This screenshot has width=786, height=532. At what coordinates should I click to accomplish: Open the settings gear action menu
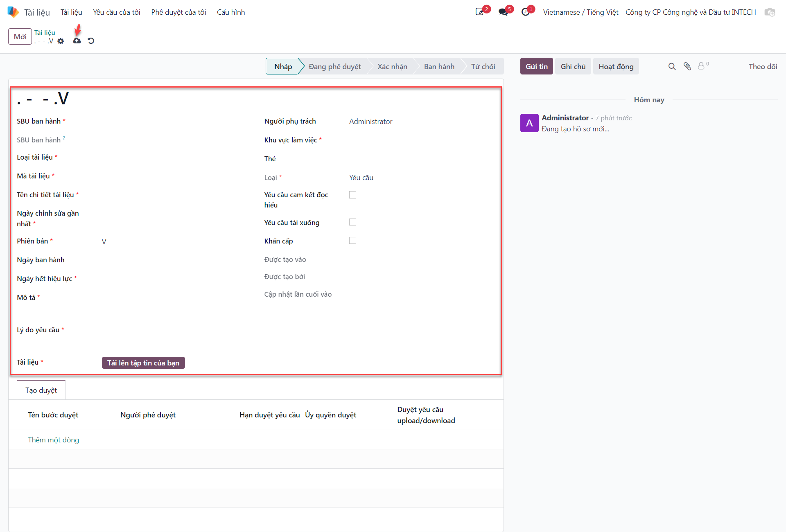pyautogui.click(x=61, y=41)
